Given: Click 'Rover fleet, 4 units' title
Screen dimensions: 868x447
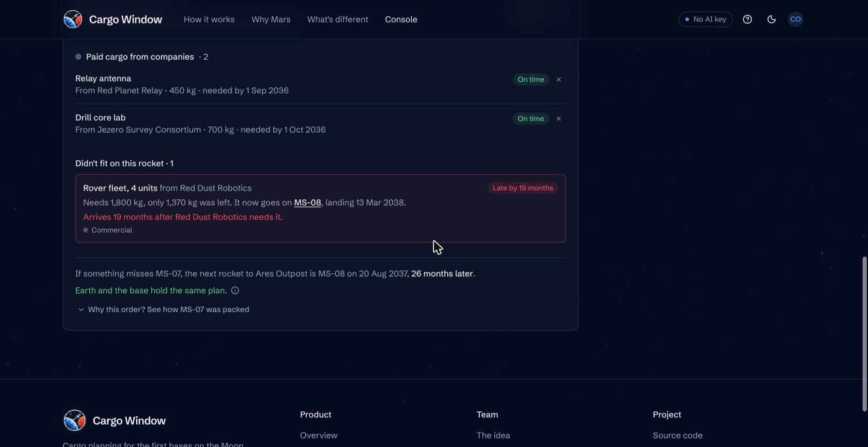Looking at the screenshot, I should tap(120, 188).
